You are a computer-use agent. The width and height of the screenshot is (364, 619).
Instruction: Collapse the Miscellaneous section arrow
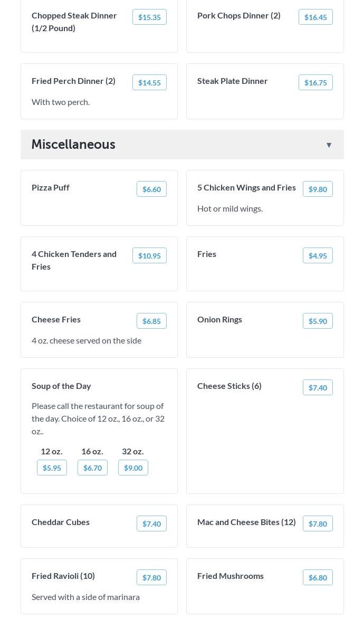point(329,145)
